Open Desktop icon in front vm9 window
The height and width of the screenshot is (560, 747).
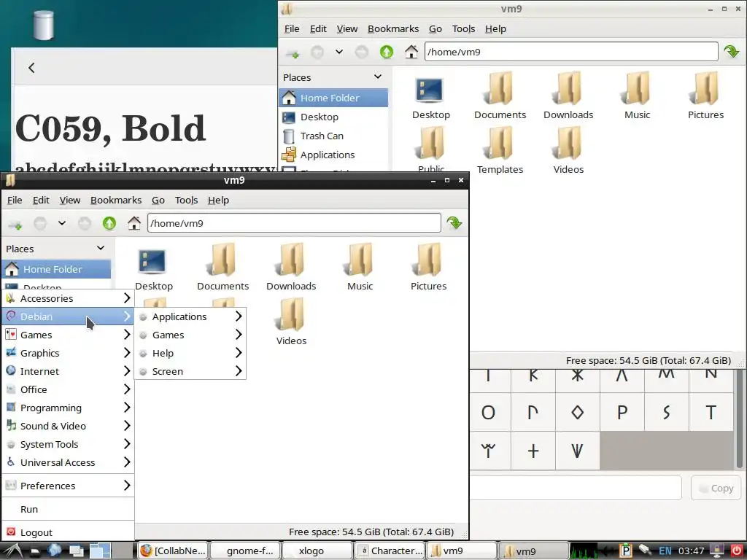pos(153,267)
